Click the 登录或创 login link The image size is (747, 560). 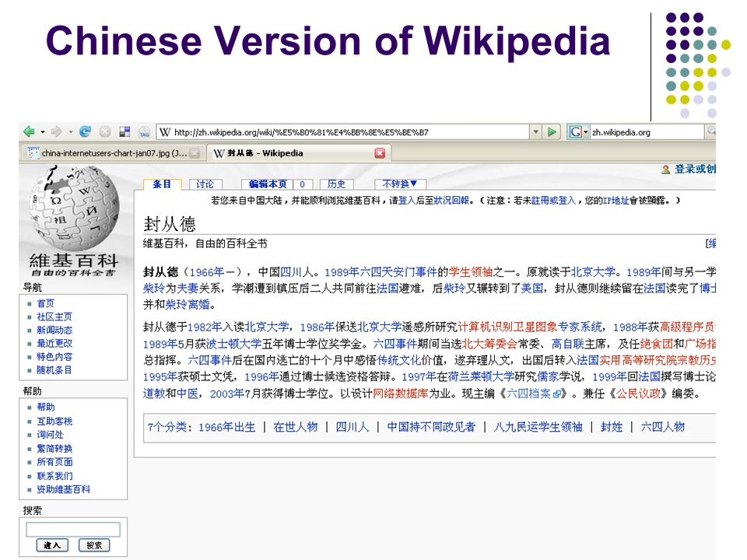coord(695,169)
